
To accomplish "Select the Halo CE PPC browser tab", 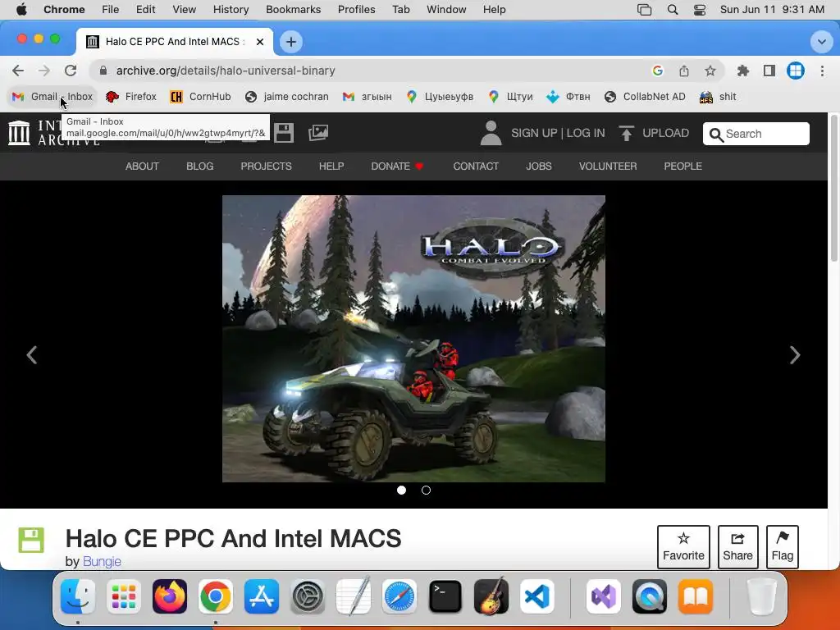I will (x=174, y=42).
